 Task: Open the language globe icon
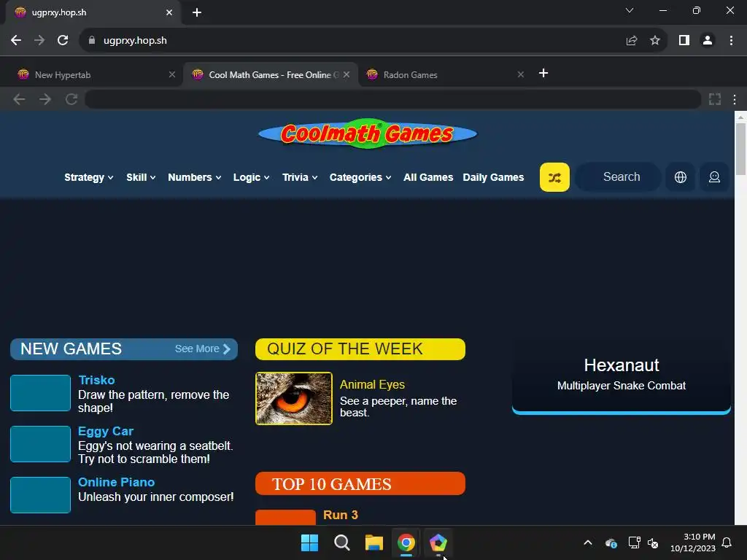click(x=681, y=177)
